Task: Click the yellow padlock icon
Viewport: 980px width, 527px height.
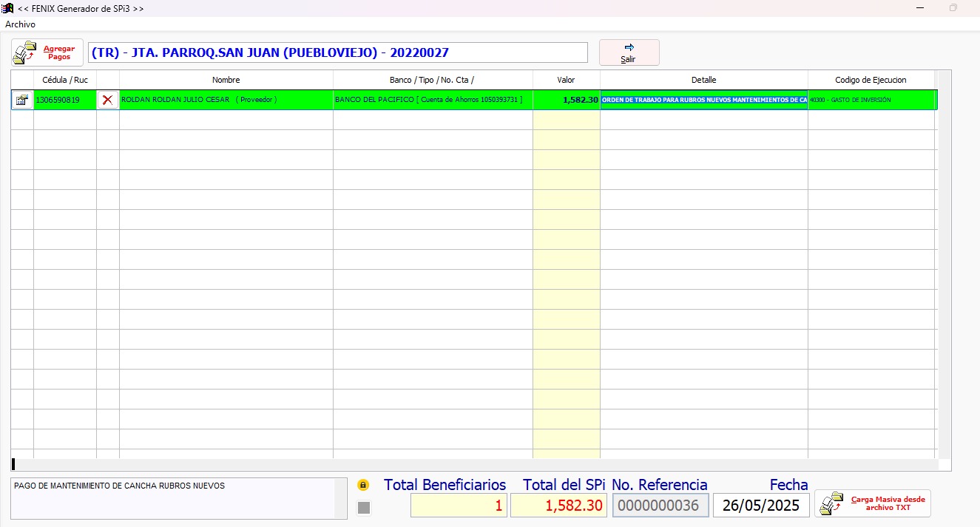Action: [x=363, y=486]
